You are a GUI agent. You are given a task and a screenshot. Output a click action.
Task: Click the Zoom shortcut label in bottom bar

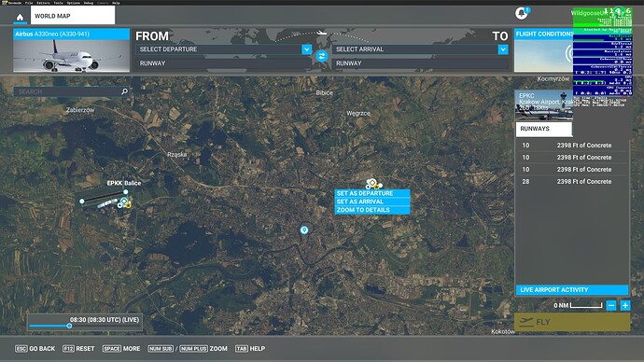pyautogui.click(x=218, y=348)
